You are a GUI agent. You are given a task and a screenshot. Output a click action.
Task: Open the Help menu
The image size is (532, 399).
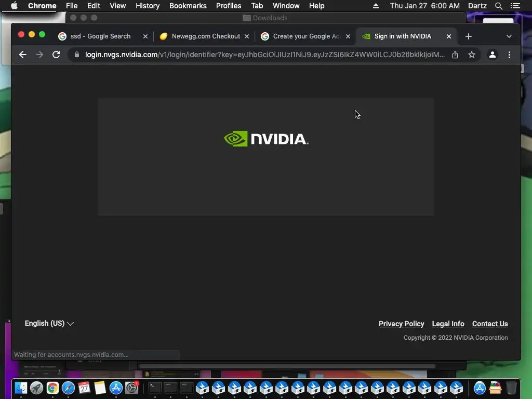coord(316,6)
